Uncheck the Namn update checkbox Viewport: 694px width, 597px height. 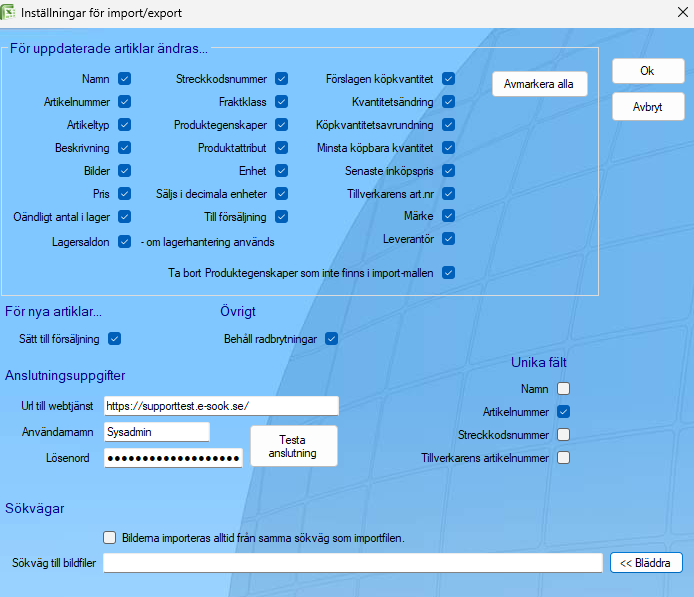click(x=124, y=79)
